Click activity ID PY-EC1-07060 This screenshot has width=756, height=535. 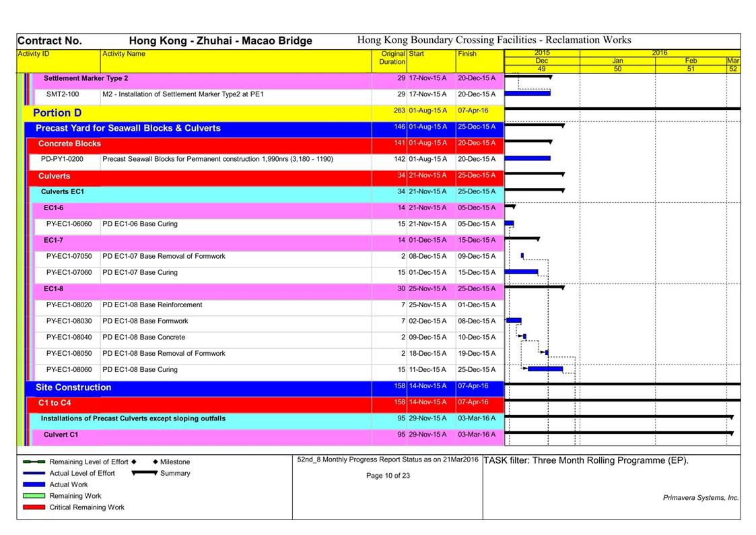click(69, 273)
